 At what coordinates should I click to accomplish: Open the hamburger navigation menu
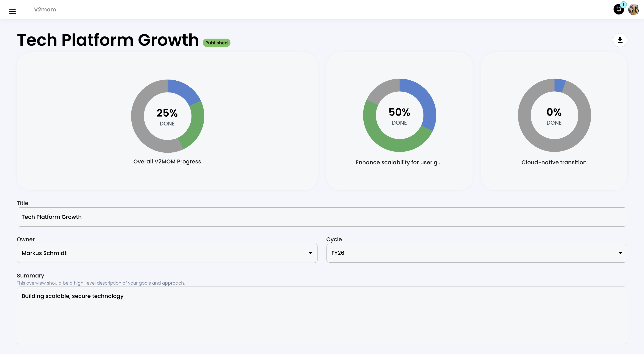click(x=12, y=11)
